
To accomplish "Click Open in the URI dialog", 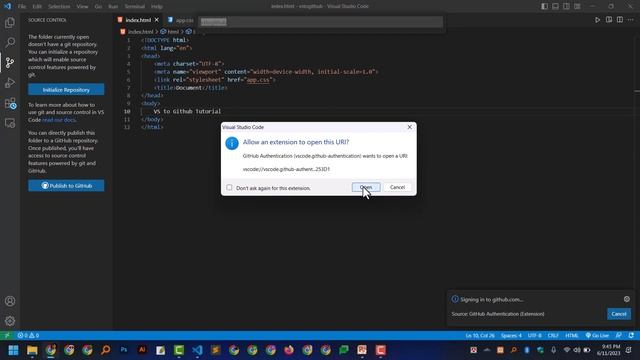I will [366, 187].
